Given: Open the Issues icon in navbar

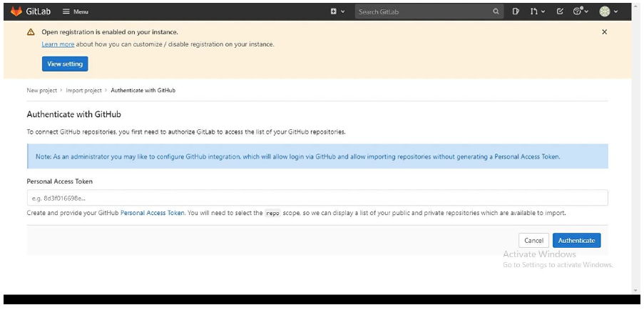Looking at the screenshot, I should 516,11.
